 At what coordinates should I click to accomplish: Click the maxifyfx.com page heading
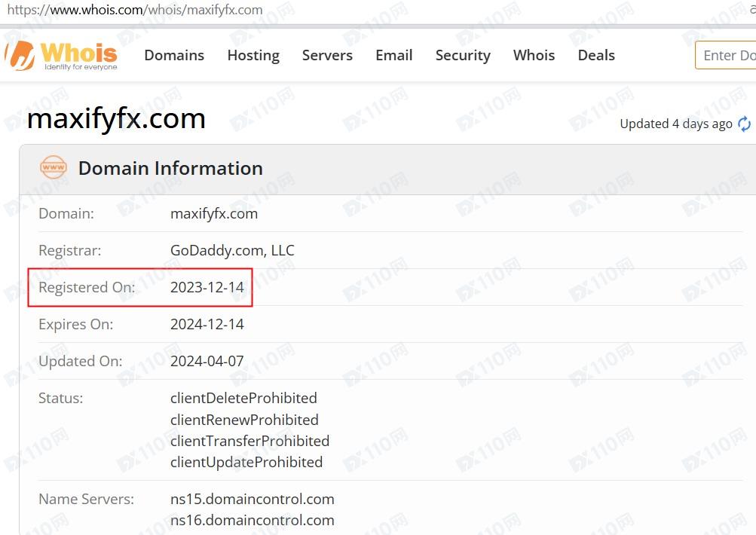tap(116, 118)
